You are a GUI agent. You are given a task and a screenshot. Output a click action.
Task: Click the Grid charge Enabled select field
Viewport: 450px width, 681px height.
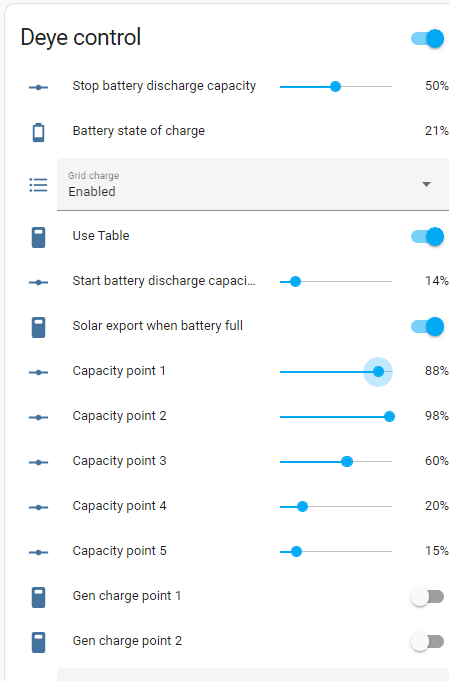[253, 185]
